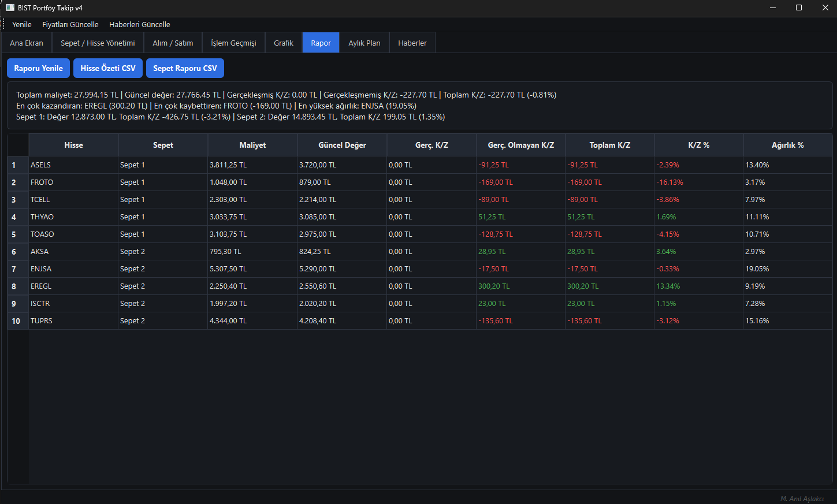Viewport: 837px width, 504px height.
Task: Select row header number 1
Action: (x=18, y=165)
